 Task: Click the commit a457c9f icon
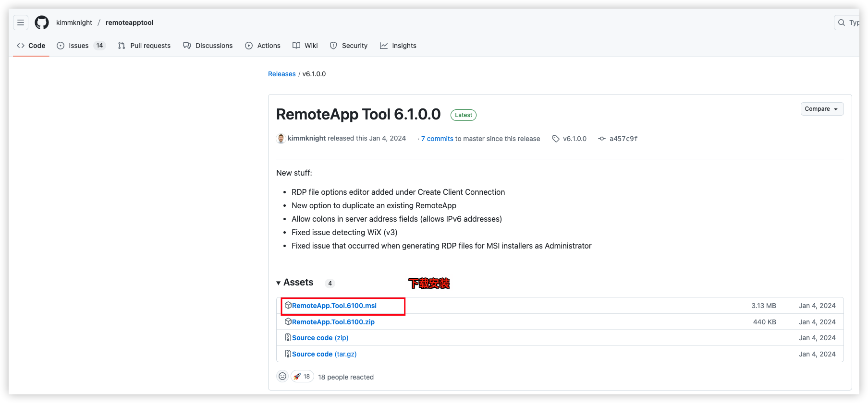pos(602,139)
